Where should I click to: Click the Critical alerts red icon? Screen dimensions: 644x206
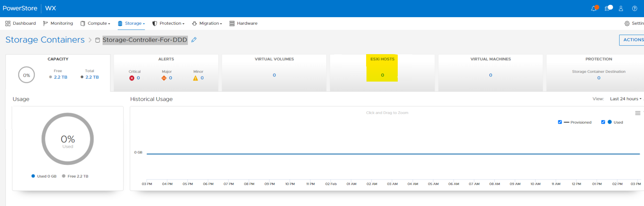pyautogui.click(x=132, y=78)
